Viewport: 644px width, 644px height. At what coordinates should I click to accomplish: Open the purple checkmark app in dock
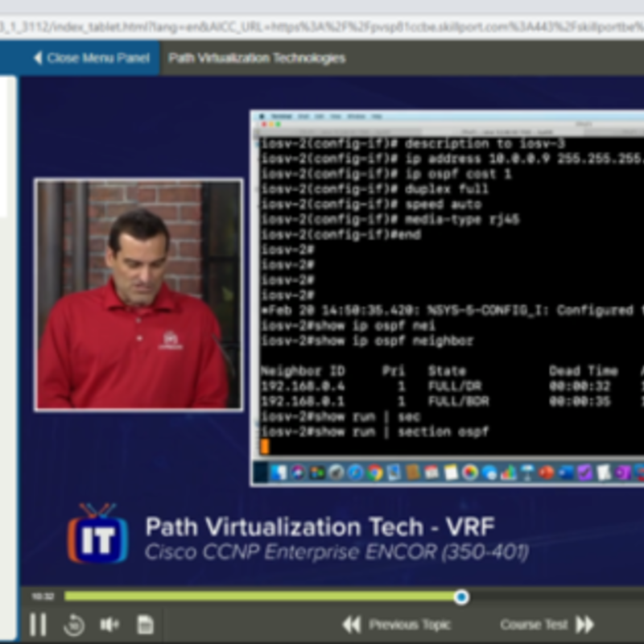pos(585,473)
